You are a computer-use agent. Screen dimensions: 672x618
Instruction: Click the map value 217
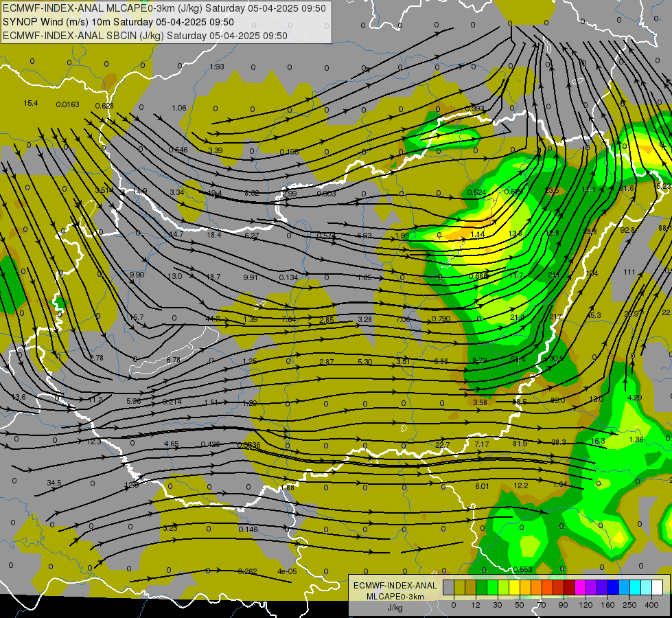click(x=555, y=317)
